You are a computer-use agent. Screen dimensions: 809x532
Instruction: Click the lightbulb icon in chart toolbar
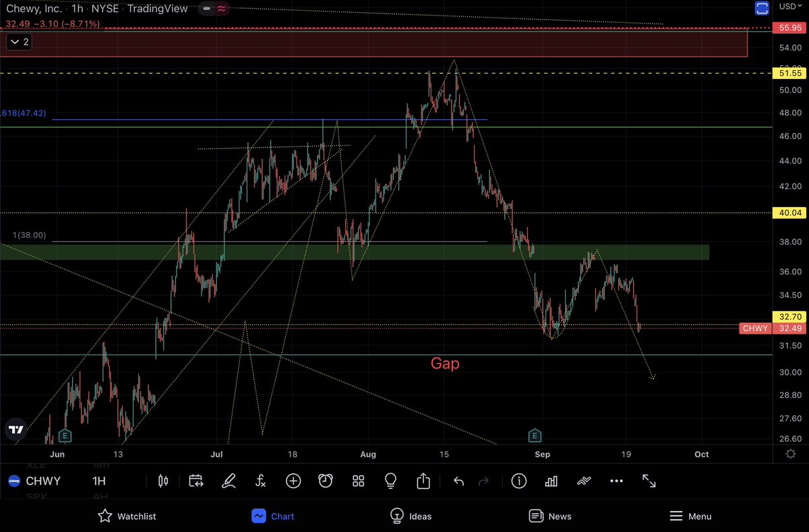point(390,481)
